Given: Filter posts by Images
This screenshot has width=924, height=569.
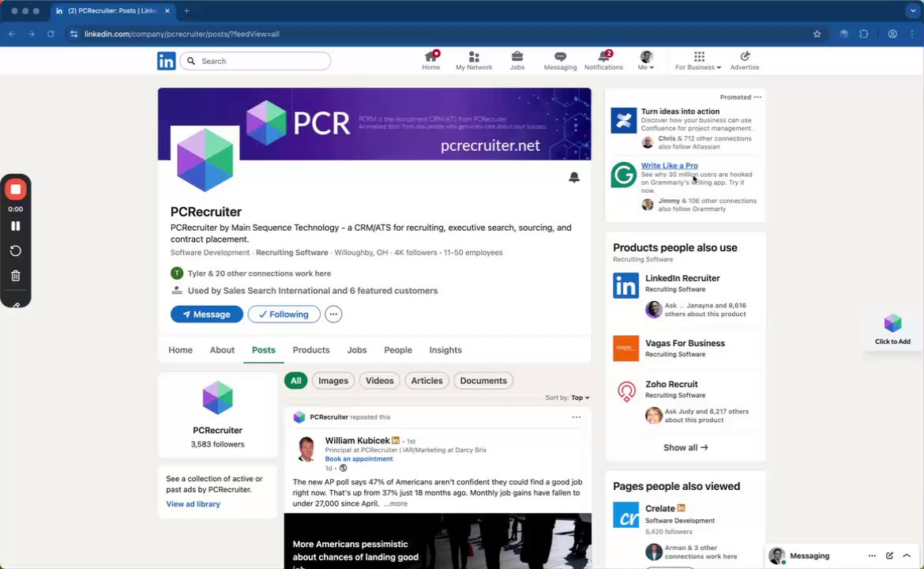Looking at the screenshot, I should tap(333, 380).
